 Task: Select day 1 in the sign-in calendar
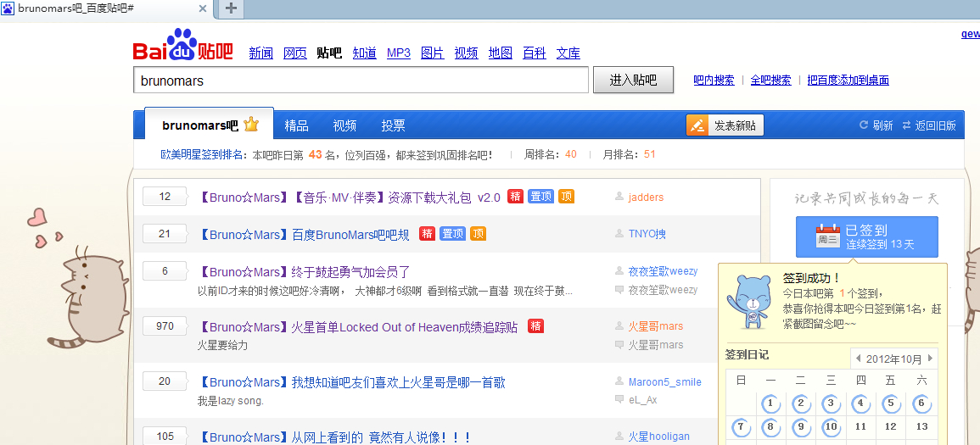770,403
